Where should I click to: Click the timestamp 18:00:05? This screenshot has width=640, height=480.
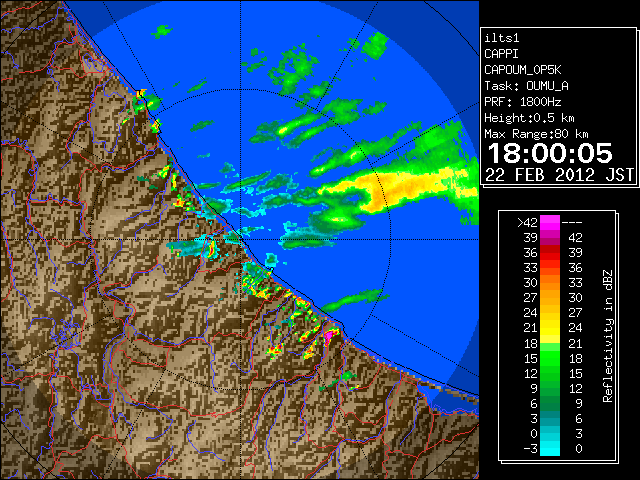[x=550, y=153]
